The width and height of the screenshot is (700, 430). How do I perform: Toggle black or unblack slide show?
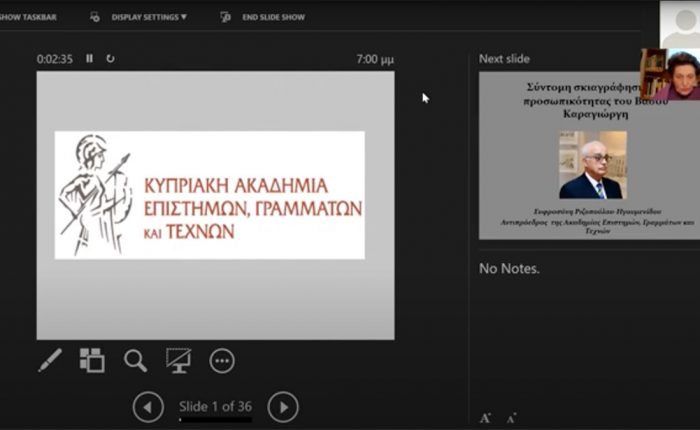click(179, 361)
